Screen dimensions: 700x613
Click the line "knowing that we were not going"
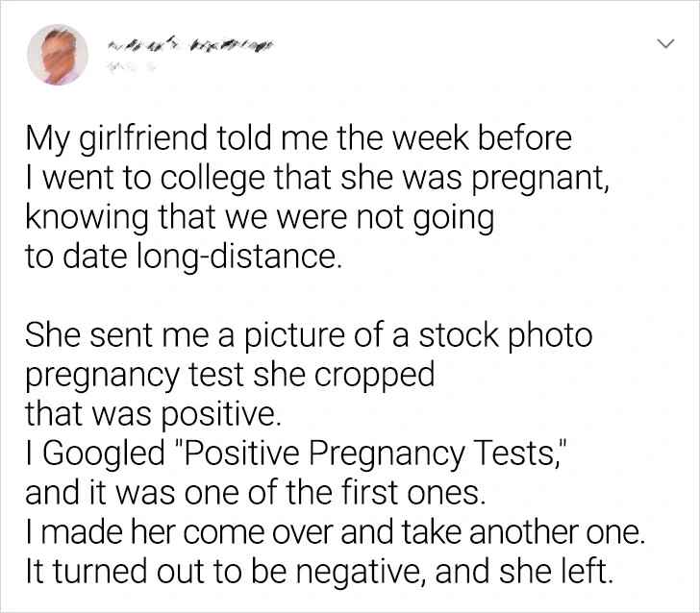point(260,219)
